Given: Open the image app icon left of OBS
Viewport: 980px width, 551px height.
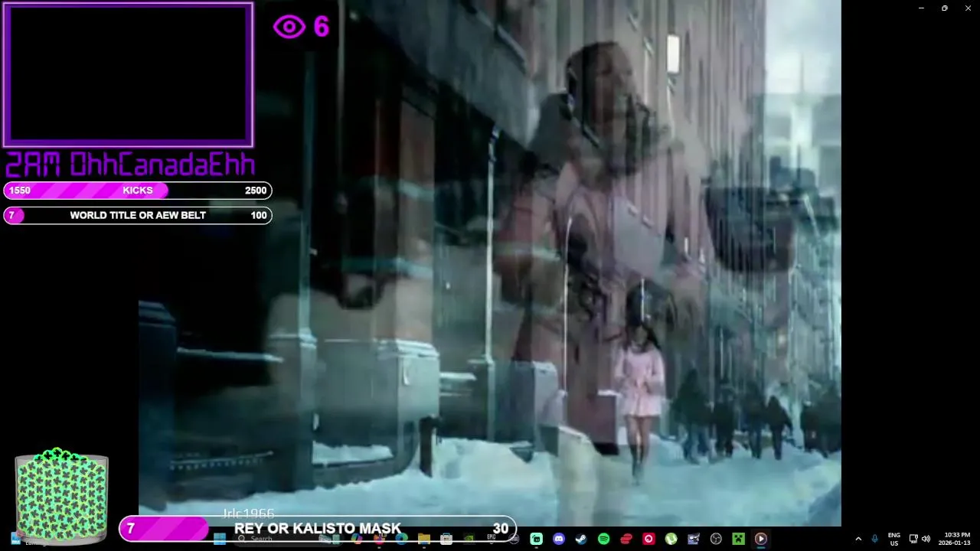Looking at the screenshot, I should coord(694,539).
